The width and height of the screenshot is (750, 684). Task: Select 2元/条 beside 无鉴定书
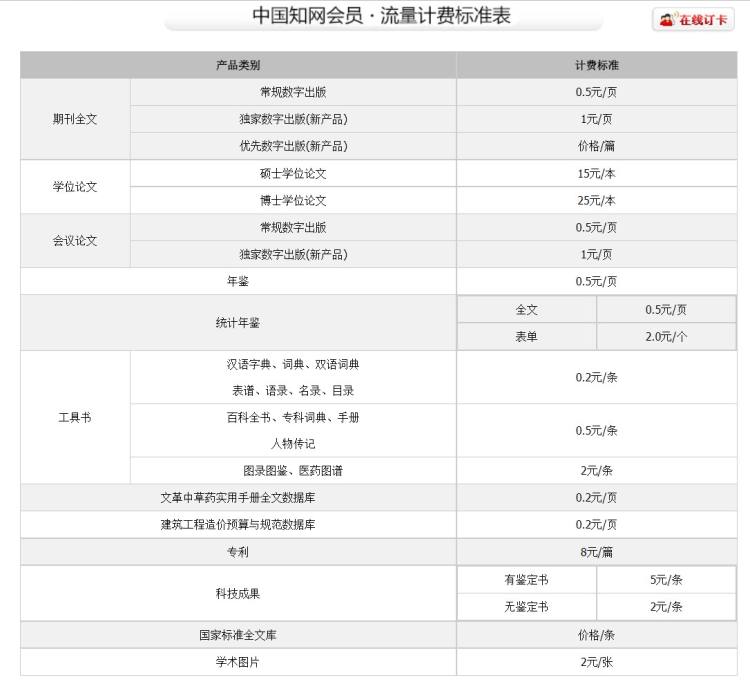[666, 607]
